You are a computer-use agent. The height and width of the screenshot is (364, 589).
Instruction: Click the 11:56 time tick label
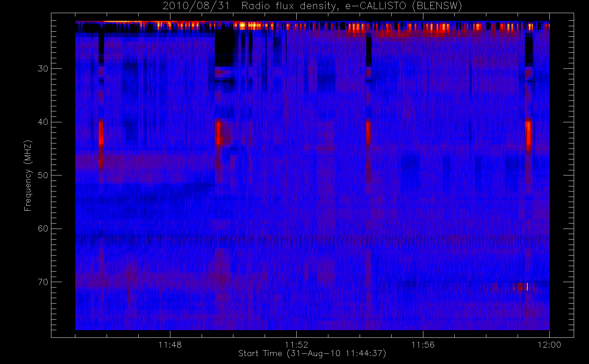point(423,345)
